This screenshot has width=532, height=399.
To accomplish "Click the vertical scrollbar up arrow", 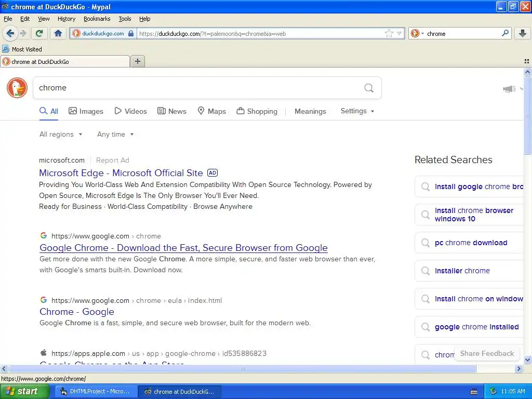I will tap(527, 72).
